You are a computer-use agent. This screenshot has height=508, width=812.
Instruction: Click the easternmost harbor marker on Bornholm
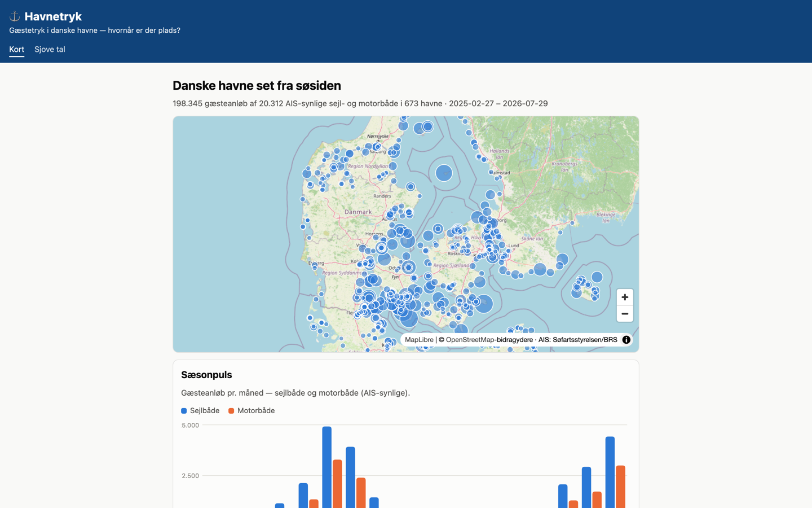tap(597, 277)
